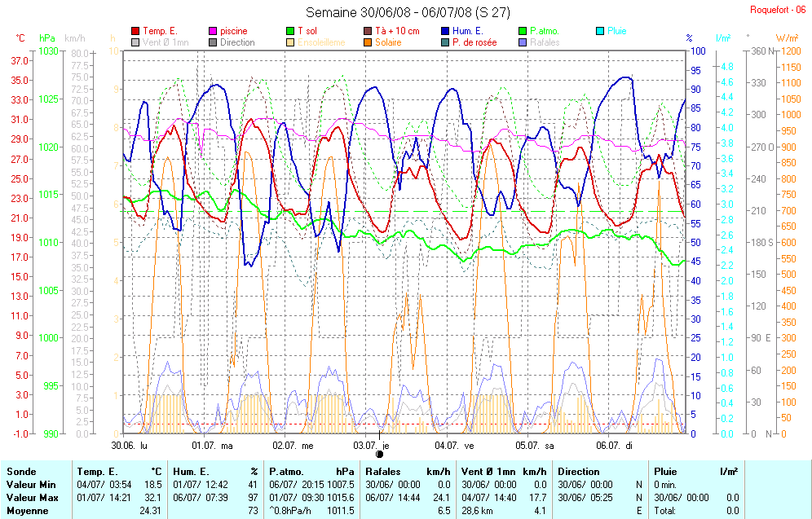Click the "0 min." rain duration value
Viewport: 812px width, 519px height.
665,485
